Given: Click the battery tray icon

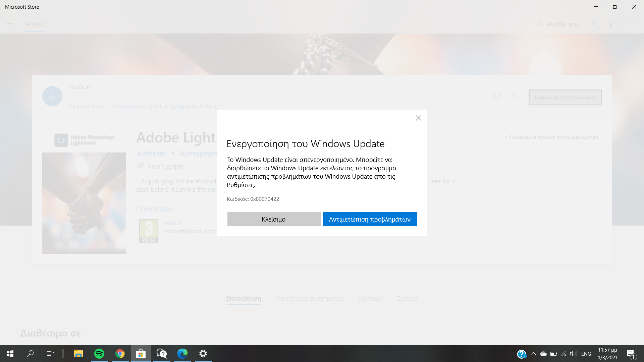Looking at the screenshot, I should 554,354.
